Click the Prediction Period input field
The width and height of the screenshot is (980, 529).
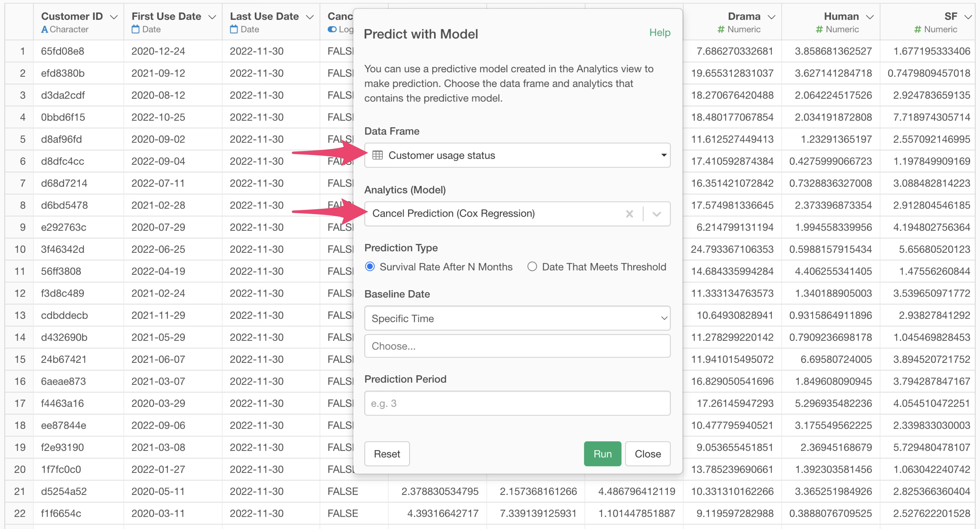tap(517, 403)
